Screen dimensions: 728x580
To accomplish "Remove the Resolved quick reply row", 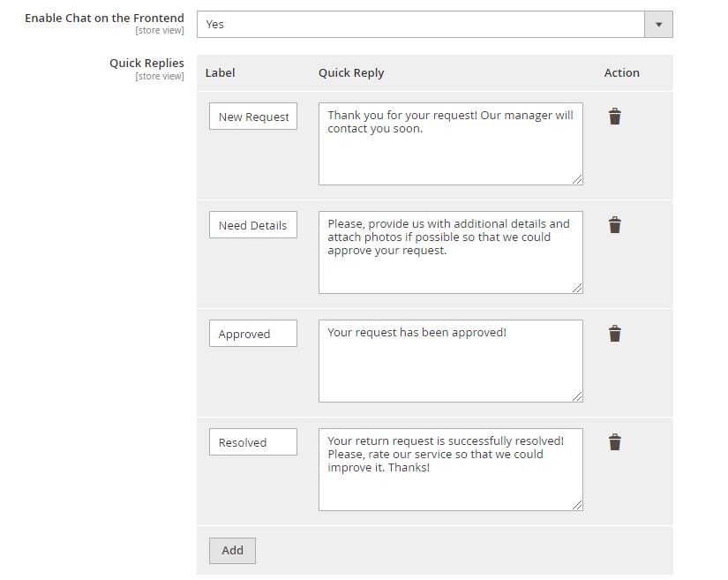I will [615, 442].
